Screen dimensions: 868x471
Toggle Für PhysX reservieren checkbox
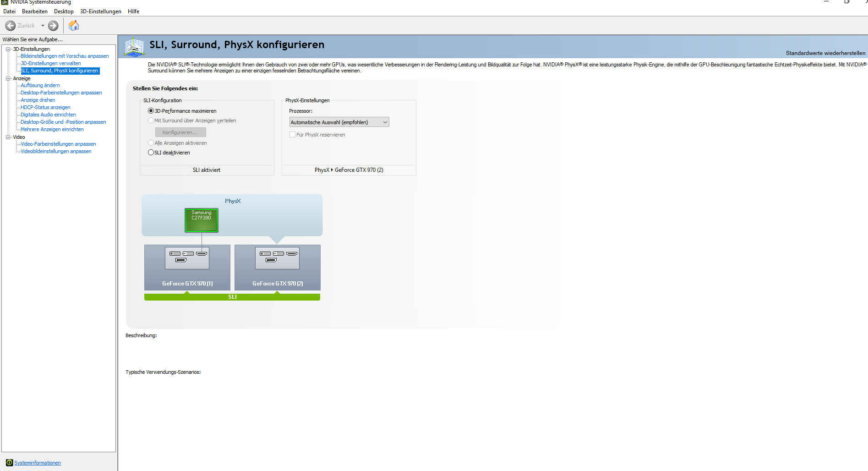click(x=292, y=135)
